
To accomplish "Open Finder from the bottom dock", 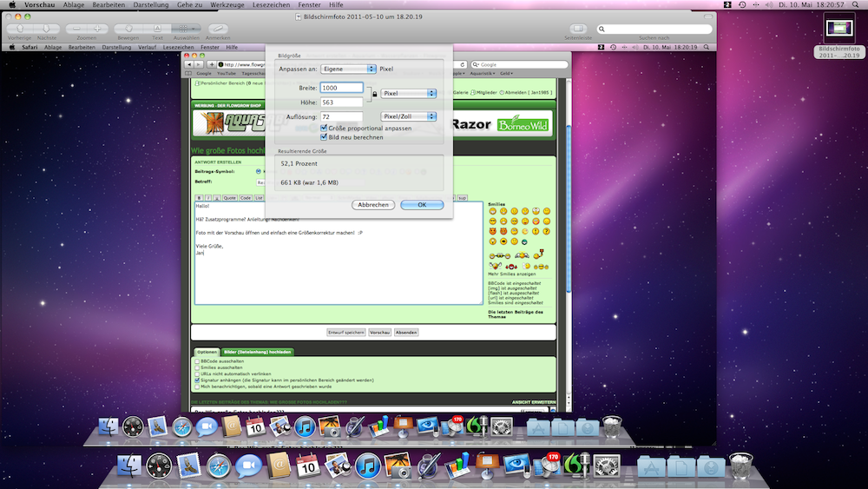I will [129, 466].
